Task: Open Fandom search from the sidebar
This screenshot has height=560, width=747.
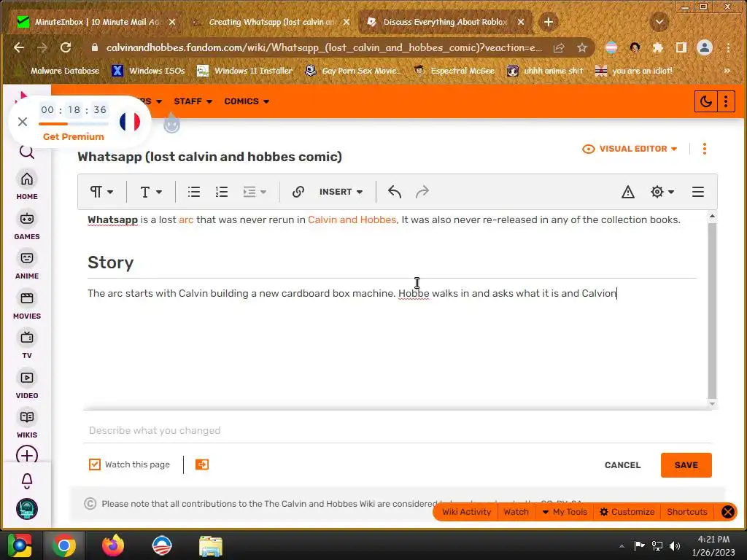Action: click(x=27, y=152)
